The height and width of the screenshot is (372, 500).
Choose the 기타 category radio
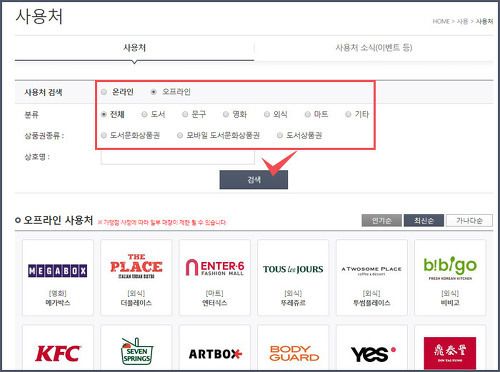348,114
